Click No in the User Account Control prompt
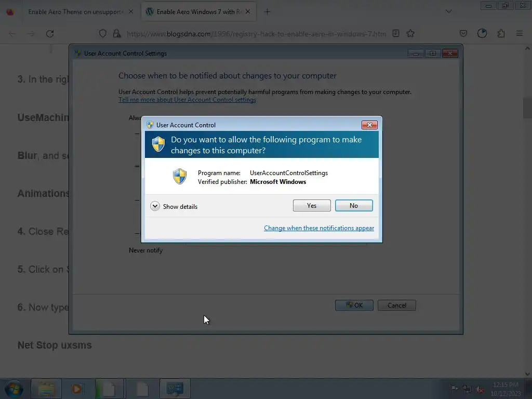The height and width of the screenshot is (399, 532). [x=353, y=206]
